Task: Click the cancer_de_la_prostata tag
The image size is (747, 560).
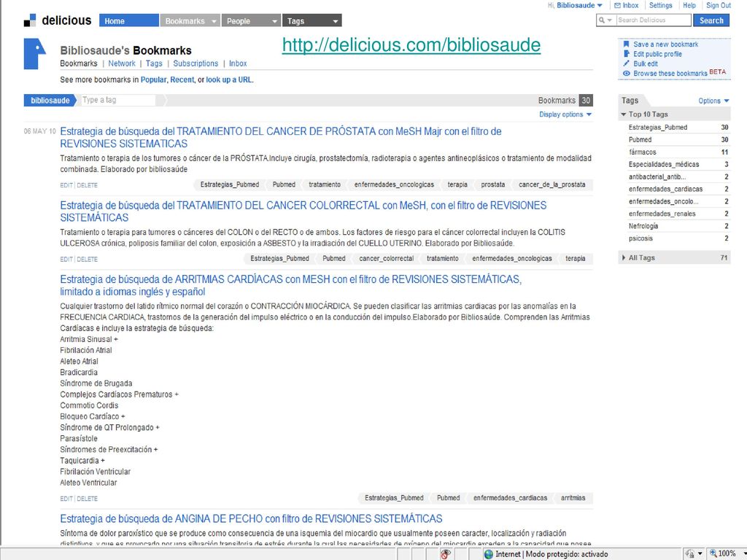Action: click(x=551, y=184)
